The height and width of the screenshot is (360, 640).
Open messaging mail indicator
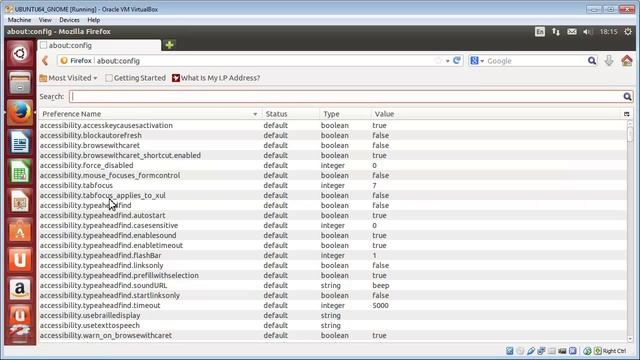[x=572, y=31]
